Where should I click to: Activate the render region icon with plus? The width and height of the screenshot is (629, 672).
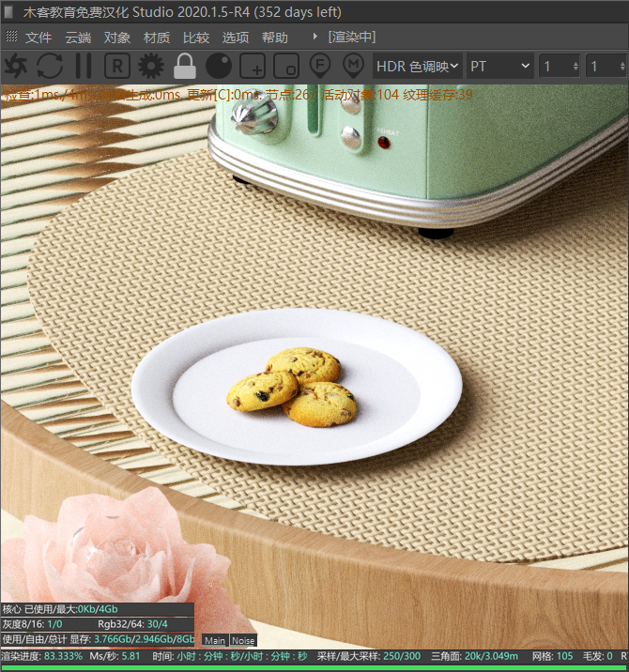253,66
